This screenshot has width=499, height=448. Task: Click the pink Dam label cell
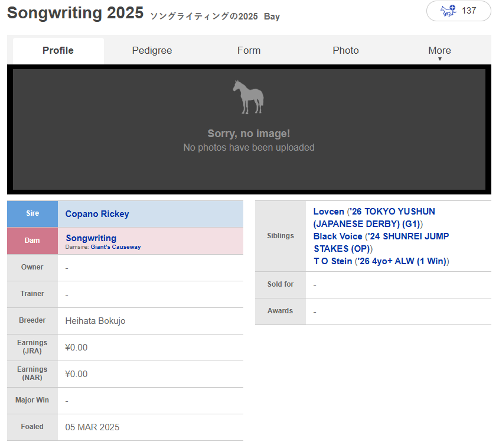[32, 241]
